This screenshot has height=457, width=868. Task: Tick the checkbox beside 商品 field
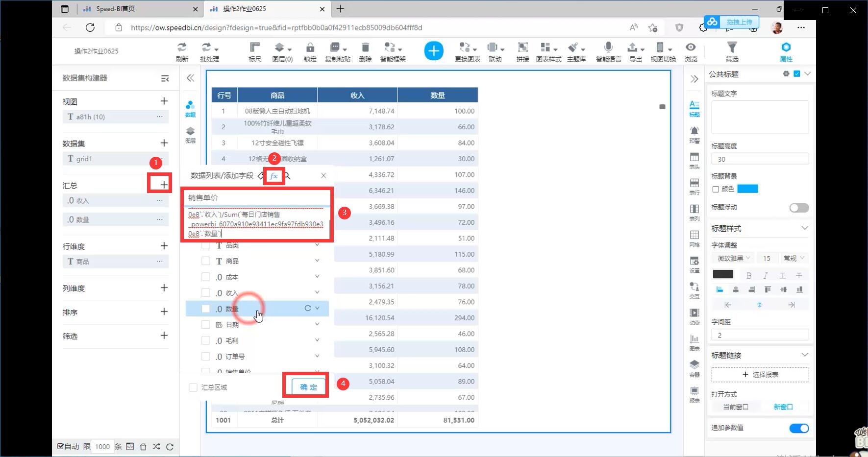pyautogui.click(x=206, y=261)
